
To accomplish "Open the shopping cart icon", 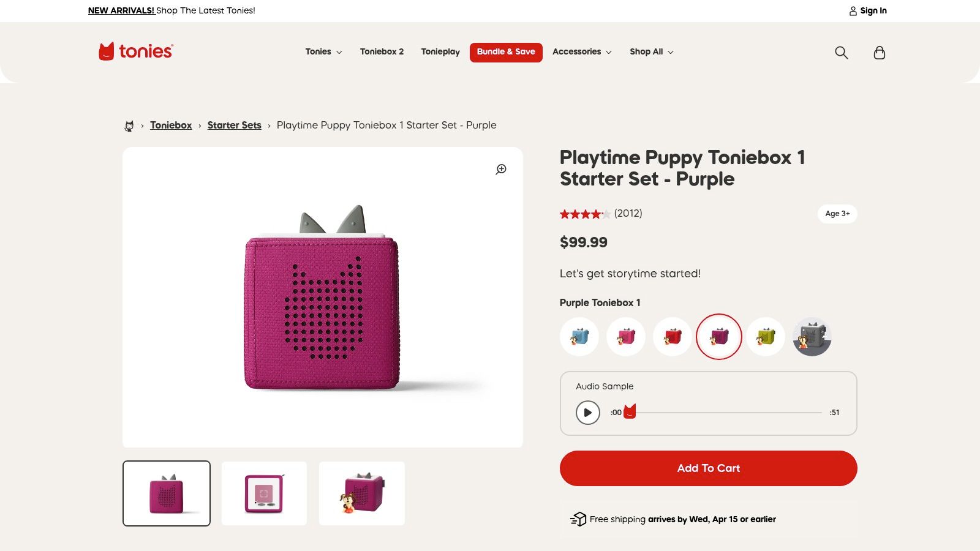I will (879, 53).
